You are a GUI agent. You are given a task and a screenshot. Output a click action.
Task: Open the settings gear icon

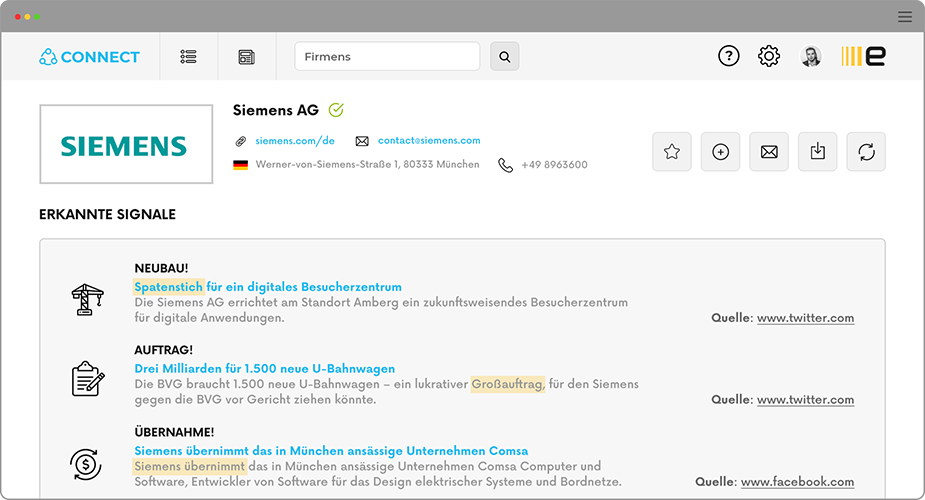[x=769, y=56]
